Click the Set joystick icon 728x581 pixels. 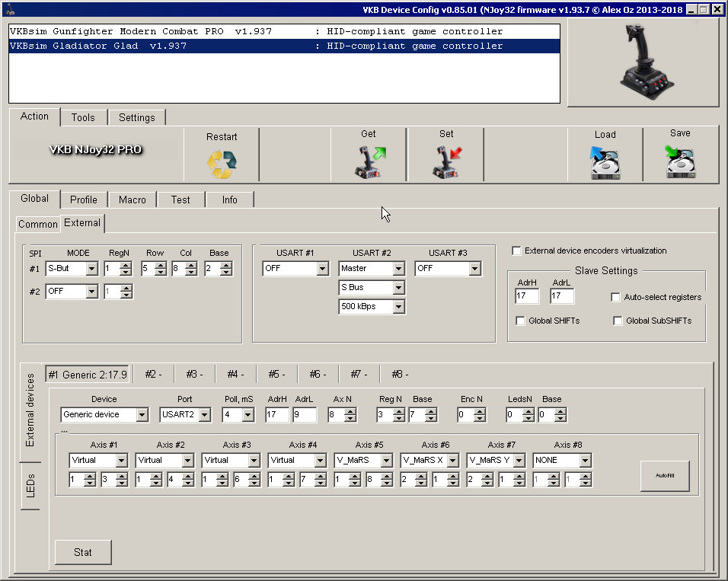coord(446,162)
